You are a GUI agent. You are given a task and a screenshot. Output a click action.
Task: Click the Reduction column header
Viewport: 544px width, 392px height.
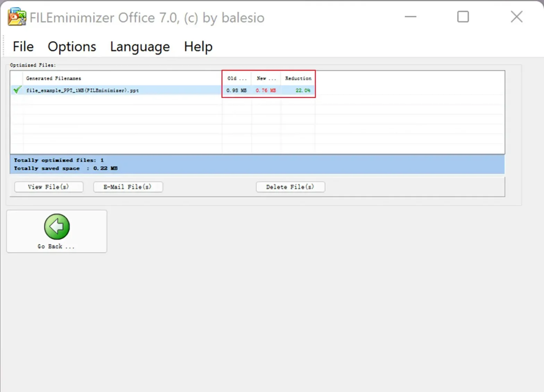click(298, 78)
